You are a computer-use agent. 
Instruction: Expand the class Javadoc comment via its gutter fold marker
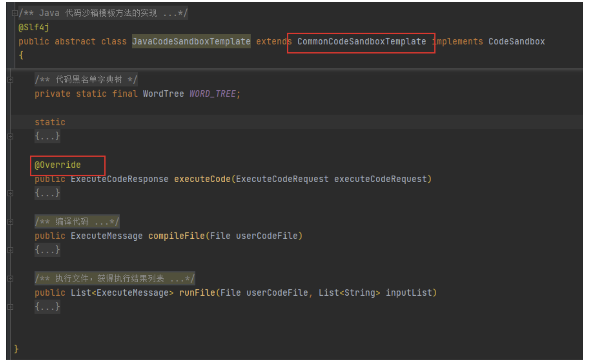pyautogui.click(x=14, y=13)
